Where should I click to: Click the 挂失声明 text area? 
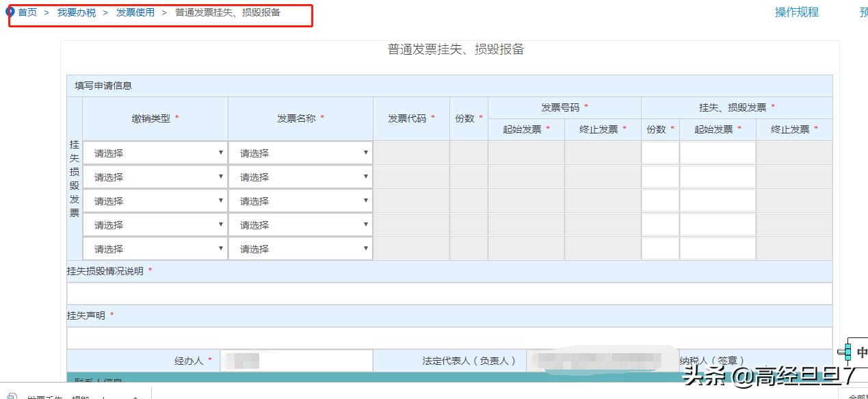coord(448,337)
